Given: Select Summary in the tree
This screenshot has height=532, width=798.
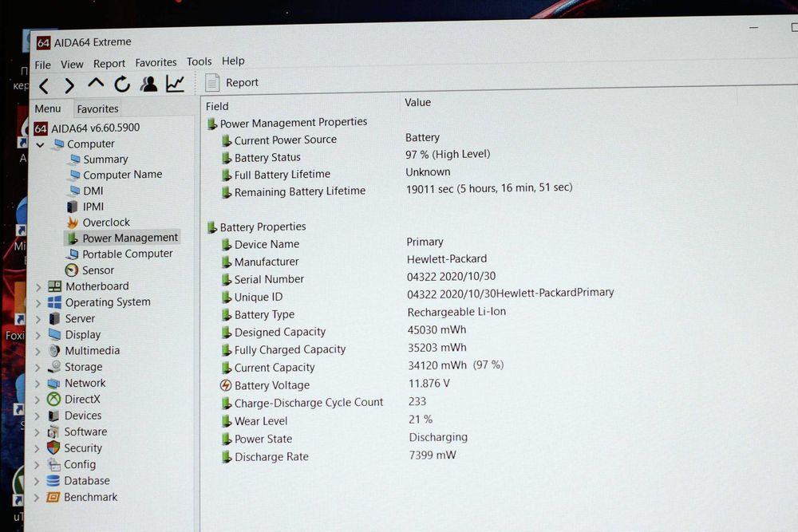Looking at the screenshot, I should tap(105, 160).
